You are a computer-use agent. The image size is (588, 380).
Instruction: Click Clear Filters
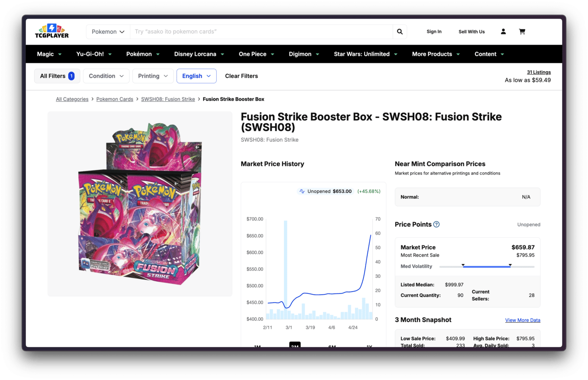[241, 76]
